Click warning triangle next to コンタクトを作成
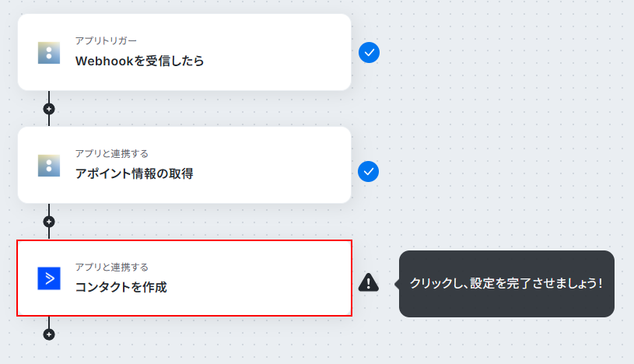 (x=369, y=282)
